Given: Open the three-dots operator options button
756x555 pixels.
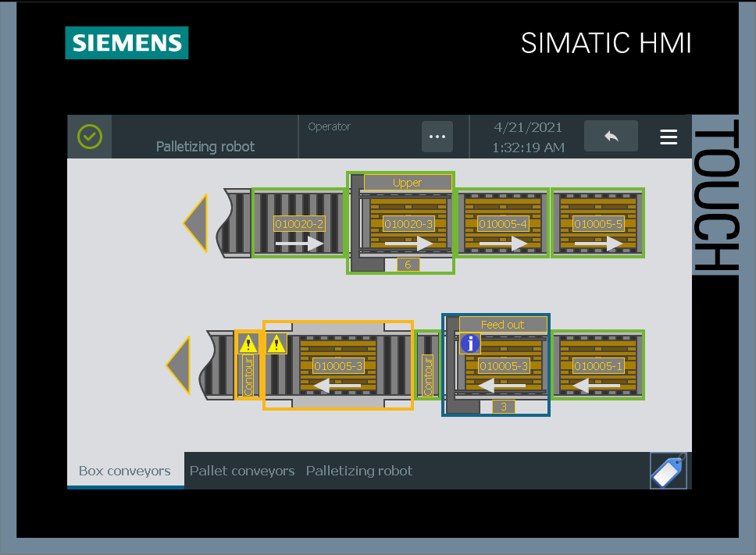Looking at the screenshot, I should click(x=437, y=137).
